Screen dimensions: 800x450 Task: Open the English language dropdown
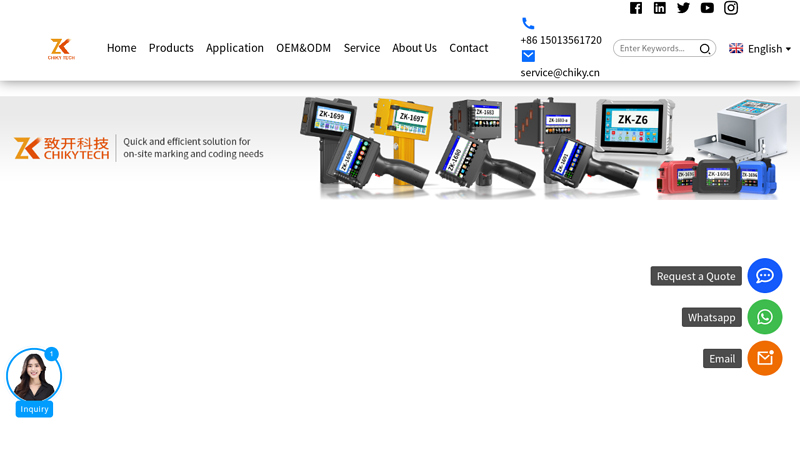pos(760,48)
